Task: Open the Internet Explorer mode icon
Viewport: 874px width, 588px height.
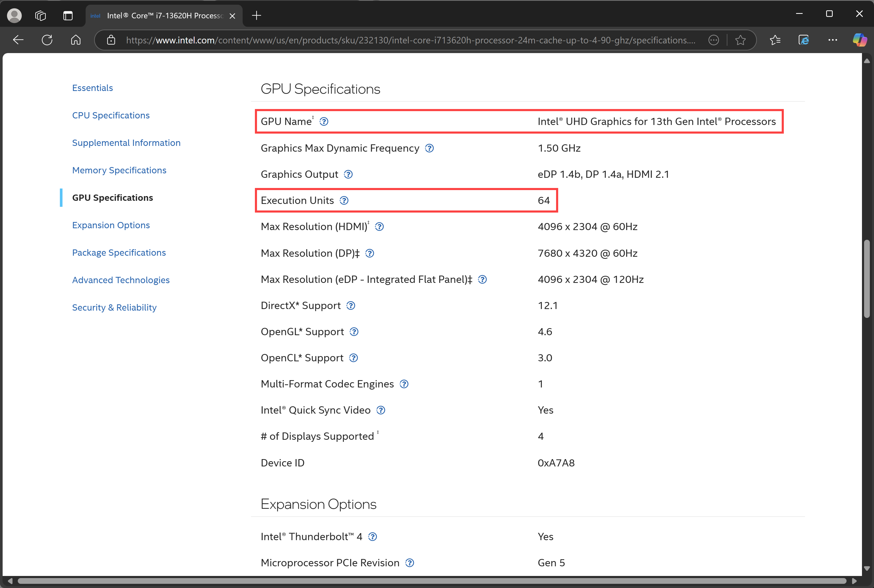Action: (x=803, y=40)
